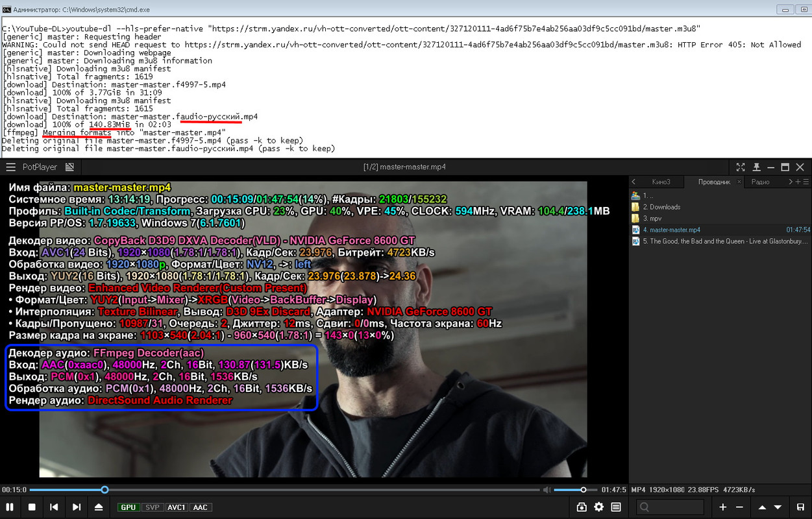This screenshot has width=812, height=519.
Task: Switch PotPlayer to fullscreen mode
Action: pyautogui.click(x=741, y=167)
